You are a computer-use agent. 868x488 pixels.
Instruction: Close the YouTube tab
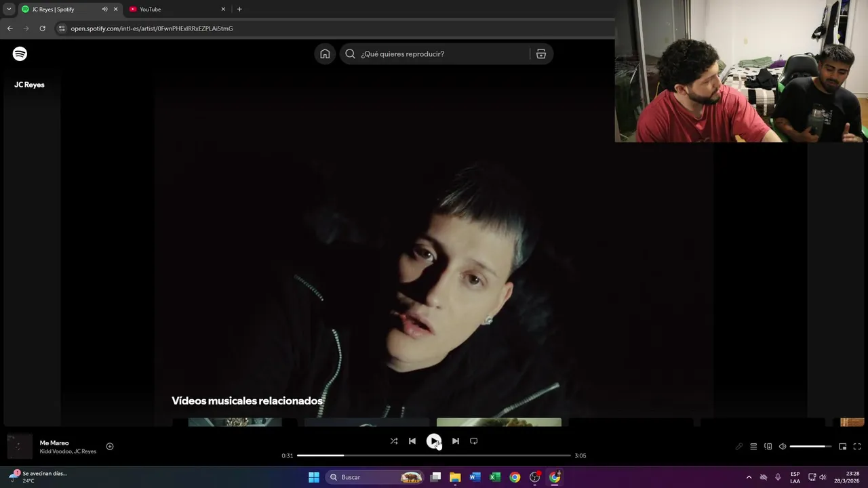tap(223, 9)
